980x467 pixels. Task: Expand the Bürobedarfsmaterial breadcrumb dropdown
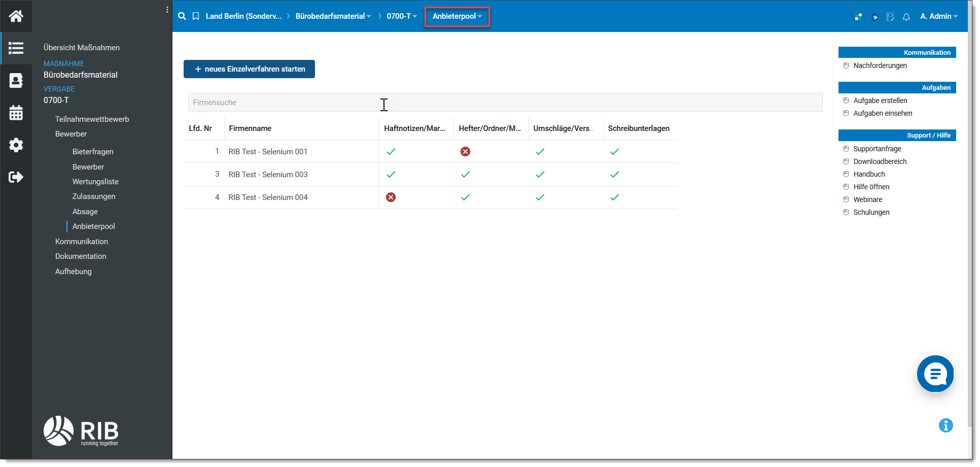pos(333,16)
